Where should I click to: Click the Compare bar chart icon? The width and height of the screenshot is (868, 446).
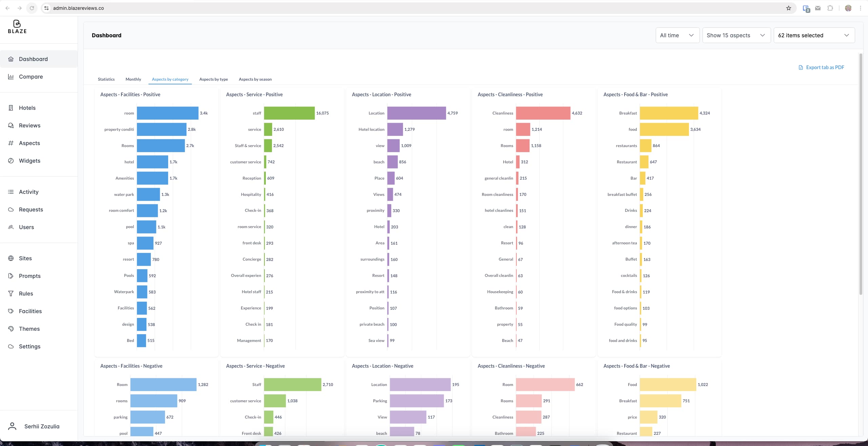pos(11,77)
